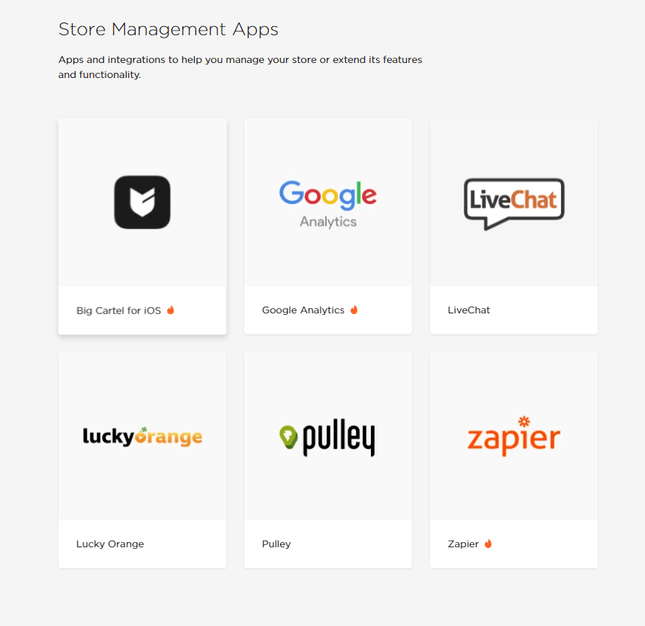The image size is (645, 626).
Task: Open the Big Cartel for iOS link
Action: click(x=118, y=311)
